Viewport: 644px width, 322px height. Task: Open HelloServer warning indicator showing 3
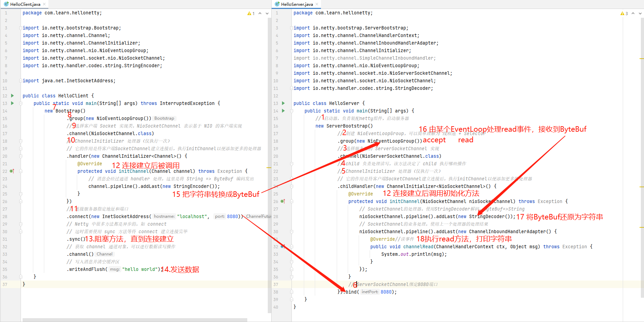(x=624, y=13)
